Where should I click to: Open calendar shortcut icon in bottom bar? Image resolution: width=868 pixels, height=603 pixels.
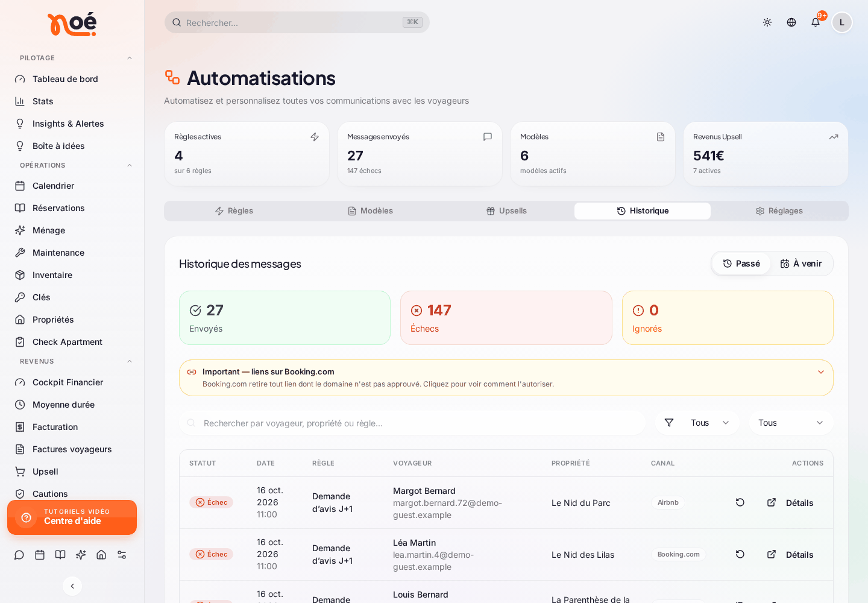40,555
